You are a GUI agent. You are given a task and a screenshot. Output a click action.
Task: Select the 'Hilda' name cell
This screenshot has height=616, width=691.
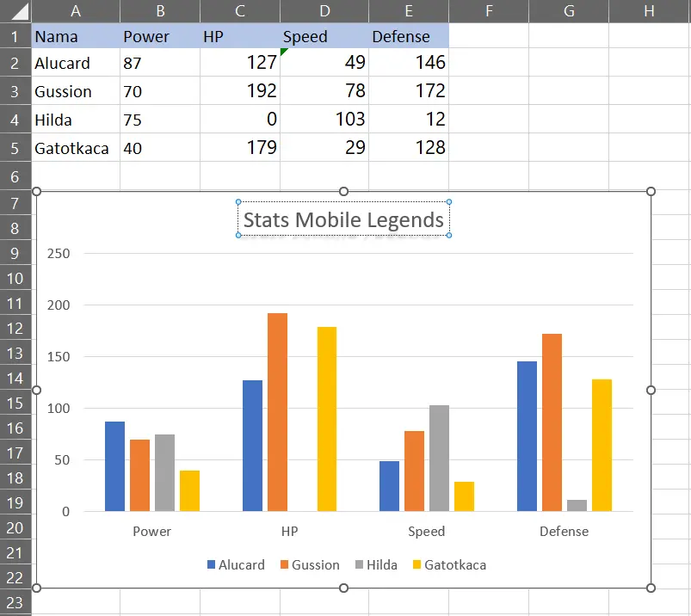point(76,120)
